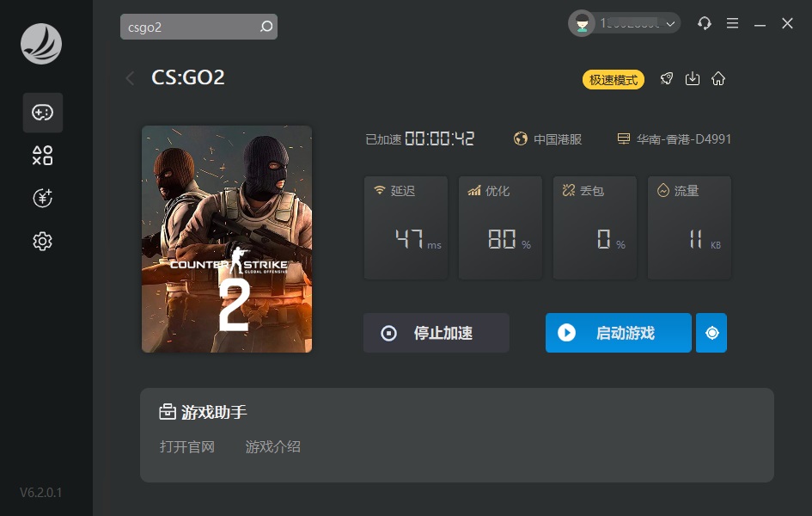Open settings from the sidebar gear icon
The height and width of the screenshot is (516, 812).
pos(42,242)
